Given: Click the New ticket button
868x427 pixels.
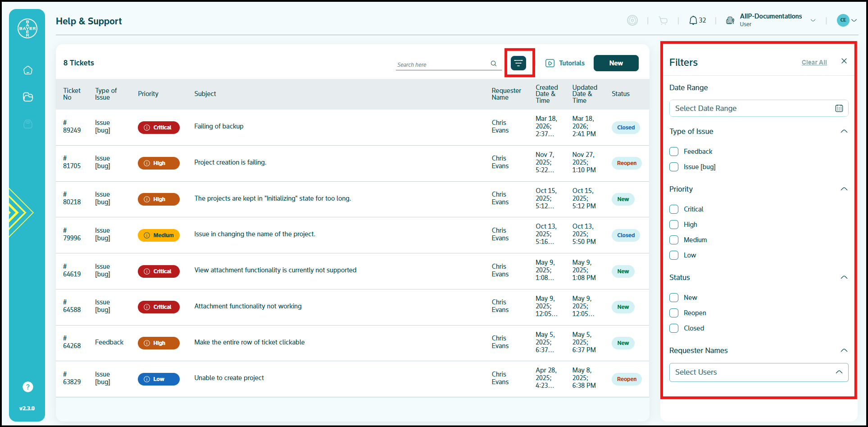Looking at the screenshot, I should (x=616, y=63).
